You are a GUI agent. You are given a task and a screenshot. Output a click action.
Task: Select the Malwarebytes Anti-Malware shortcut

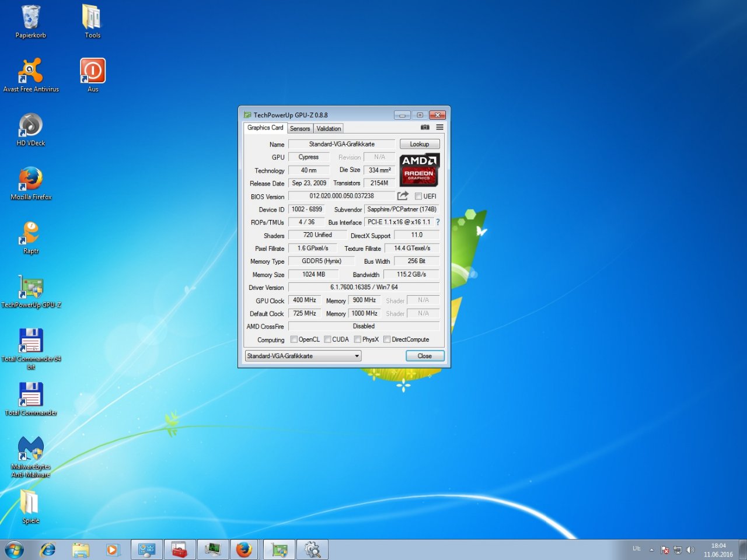point(31,457)
